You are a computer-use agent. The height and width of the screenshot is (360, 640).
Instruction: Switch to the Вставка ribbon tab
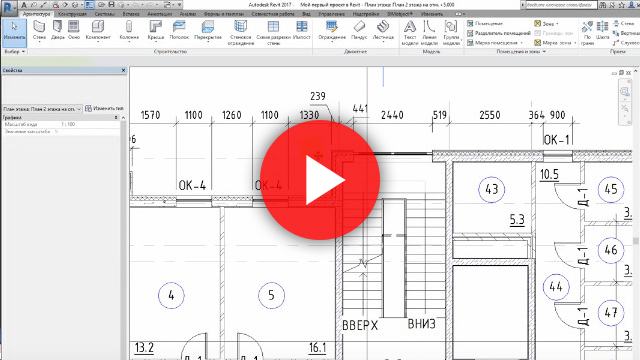click(131, 14)
